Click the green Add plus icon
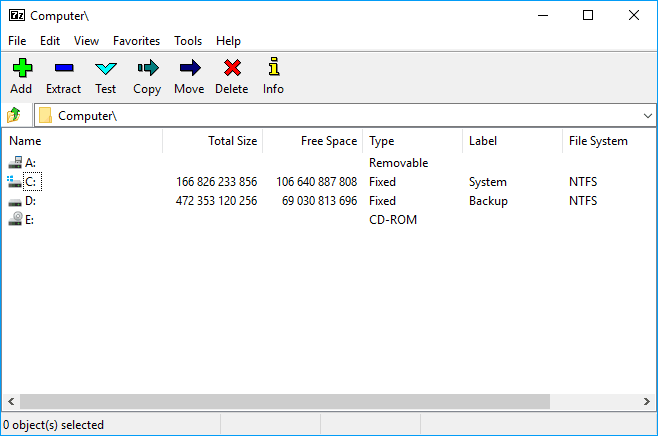This screenshot has height=436, width=658. pyautogui.click(x=22, y=68)
